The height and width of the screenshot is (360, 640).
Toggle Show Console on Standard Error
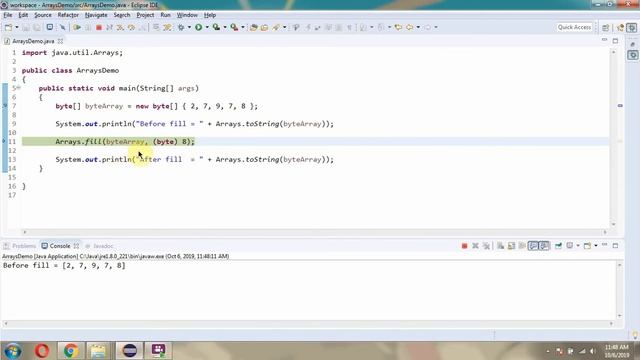click(x=544, y=246)
